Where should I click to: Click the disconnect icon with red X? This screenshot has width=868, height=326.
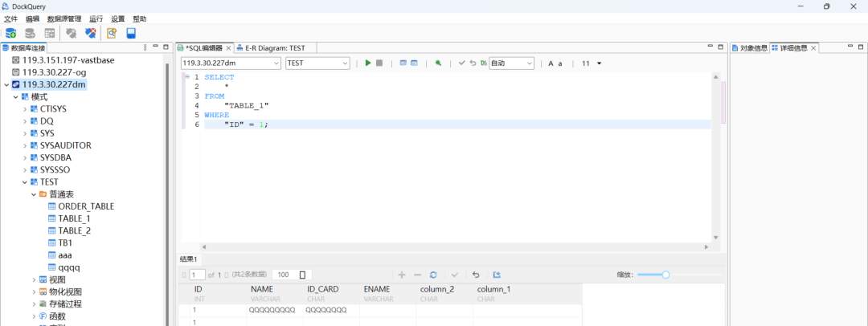point(90,33)
